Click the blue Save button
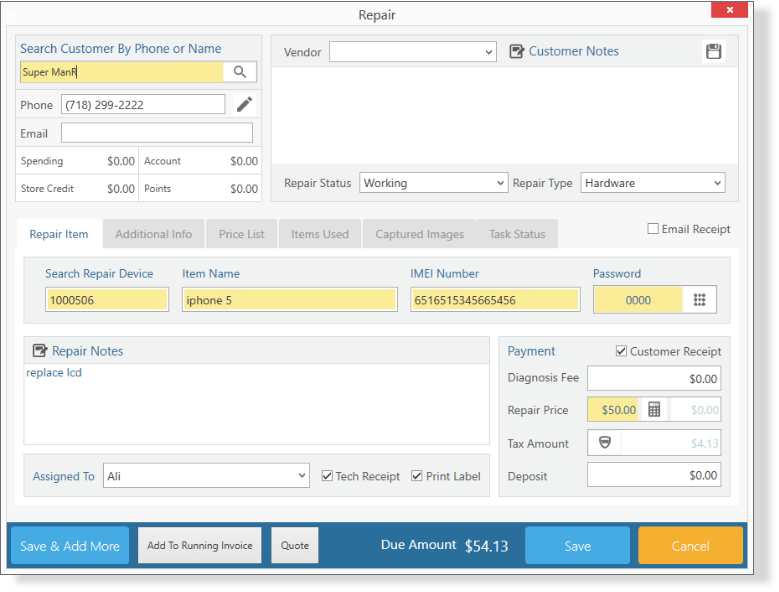Image resolution: width=779 pixels, height=592 pixels. [577, 546]
